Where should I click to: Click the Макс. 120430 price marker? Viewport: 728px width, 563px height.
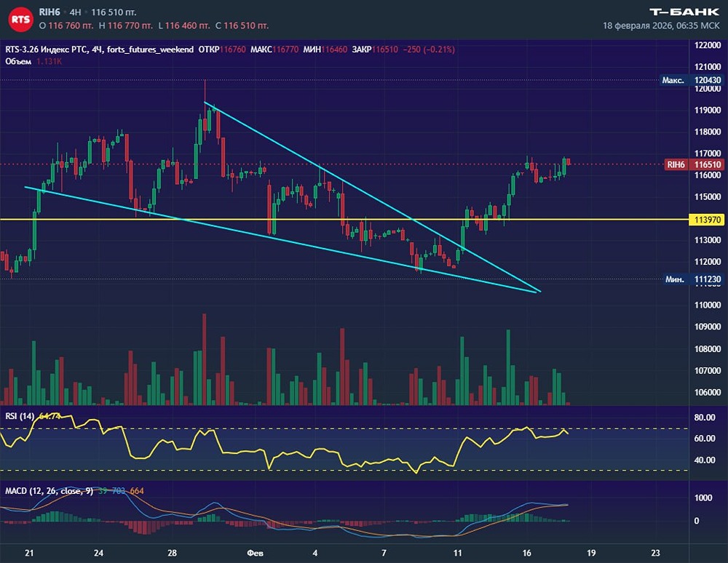pyautogui.click(x=692, y=80)
